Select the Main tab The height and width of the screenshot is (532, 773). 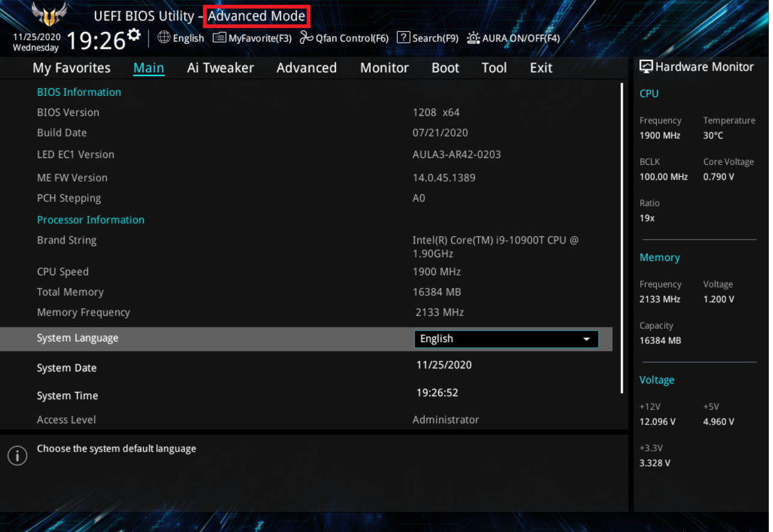coord(148,68)
